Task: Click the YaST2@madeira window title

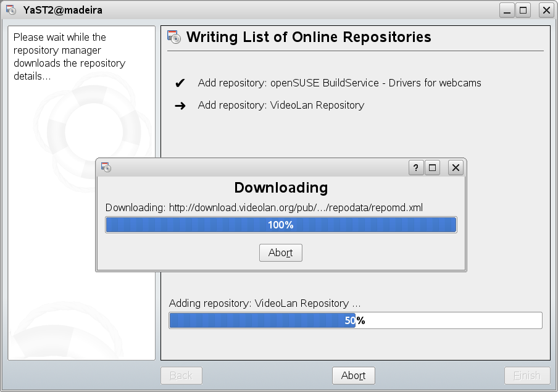Action: (x=62, y=10)
